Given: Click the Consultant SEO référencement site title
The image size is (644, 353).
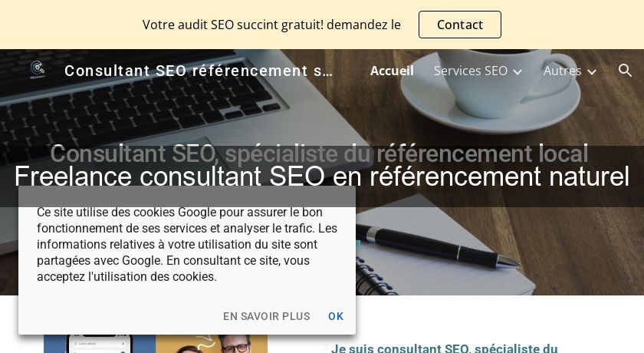Looking at the screenshot, I should [x=199, y=71].
